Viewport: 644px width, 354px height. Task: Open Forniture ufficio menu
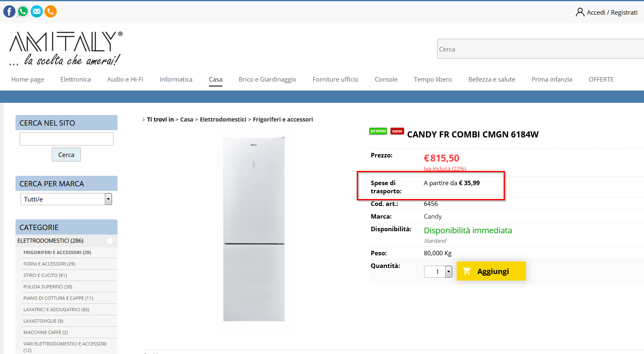coord(335,79)
